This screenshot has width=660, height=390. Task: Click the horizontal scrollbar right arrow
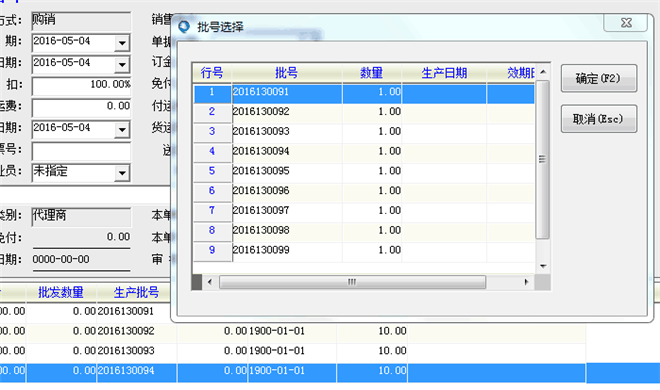click(x=526, y=282)
